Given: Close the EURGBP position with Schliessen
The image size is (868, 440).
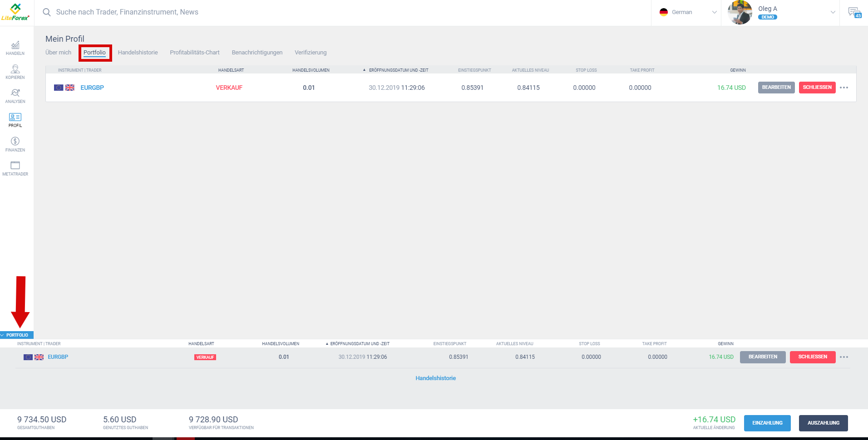Looking at the screenshot, I should [x=817, y=88].
